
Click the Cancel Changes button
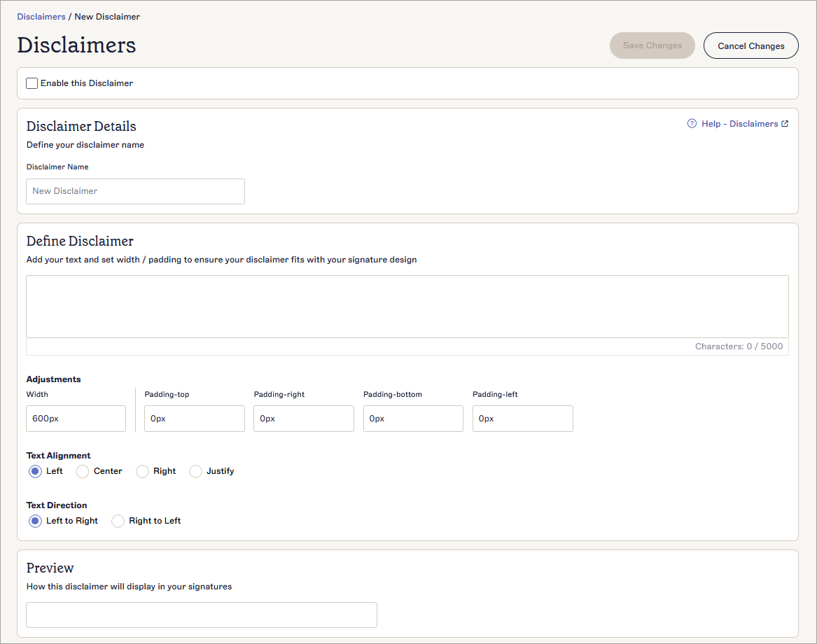click(750, 45)
